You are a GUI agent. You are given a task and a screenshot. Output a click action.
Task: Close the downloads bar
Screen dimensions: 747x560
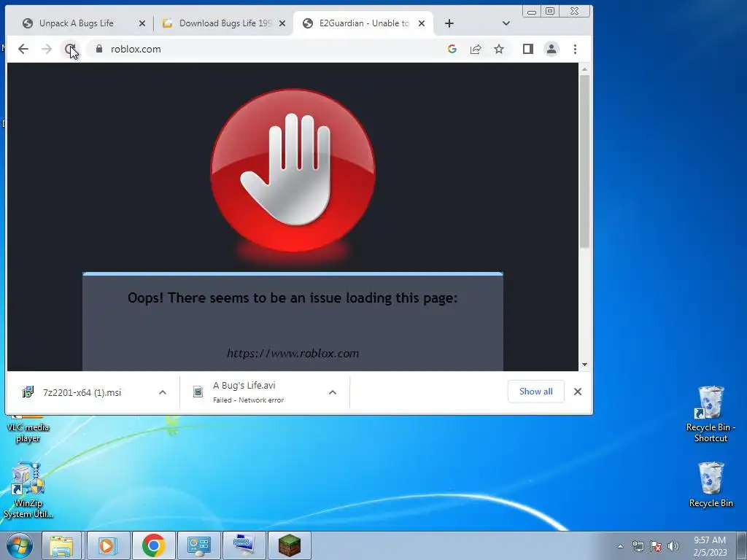[578, 392]
